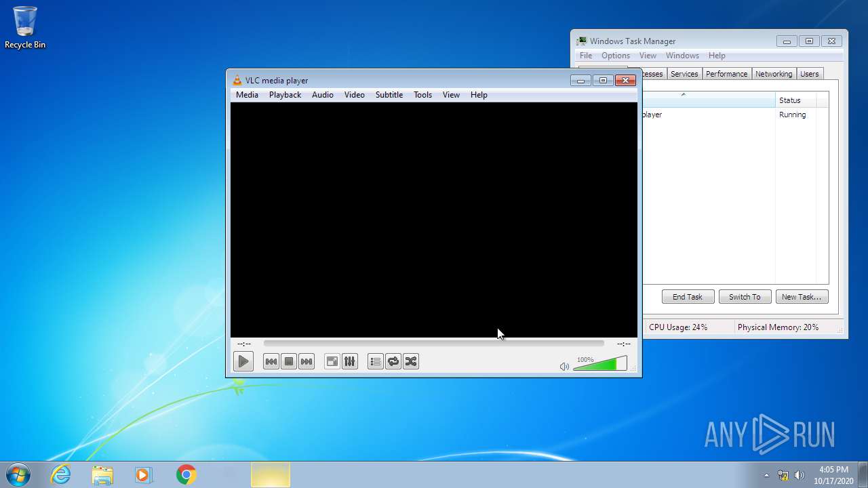This screenshot has width=868, height=488.
Task: Click Physical Memory: 20% status
Action: pyautogui.click(x=778, y=327)
